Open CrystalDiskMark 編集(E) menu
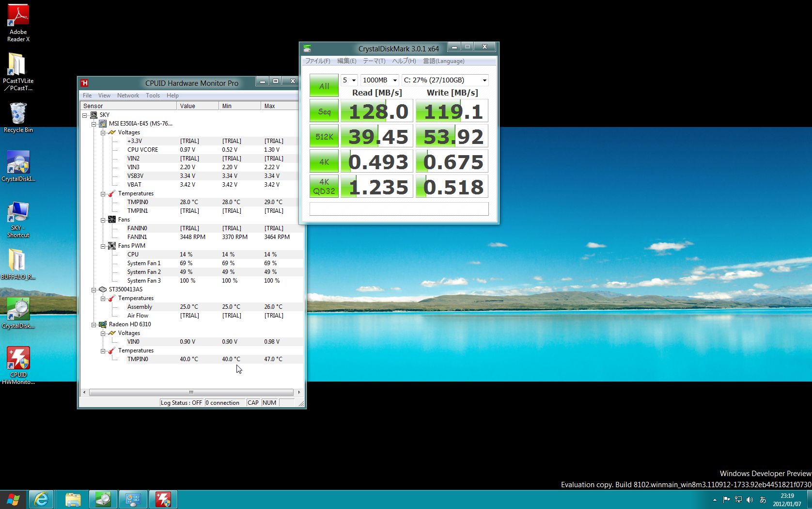The width and height of the screenshot is (812, 509). [347, 61]
